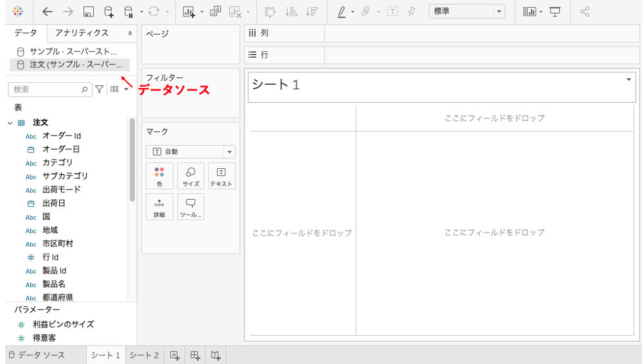Screen dimensions: 644x364
Task: Click the ツール... tooltip marks button
Action: pyautogui.click(x=191, y=207)
